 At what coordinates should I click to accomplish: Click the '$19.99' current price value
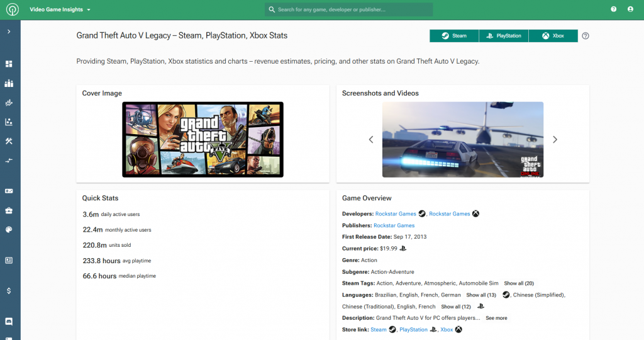coord(389,248)
